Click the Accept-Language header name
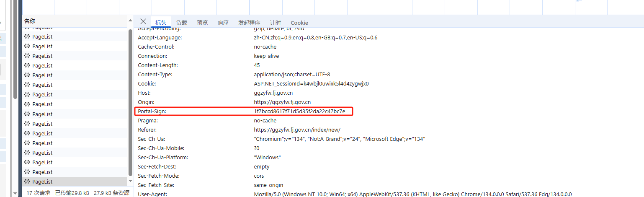 160,37
